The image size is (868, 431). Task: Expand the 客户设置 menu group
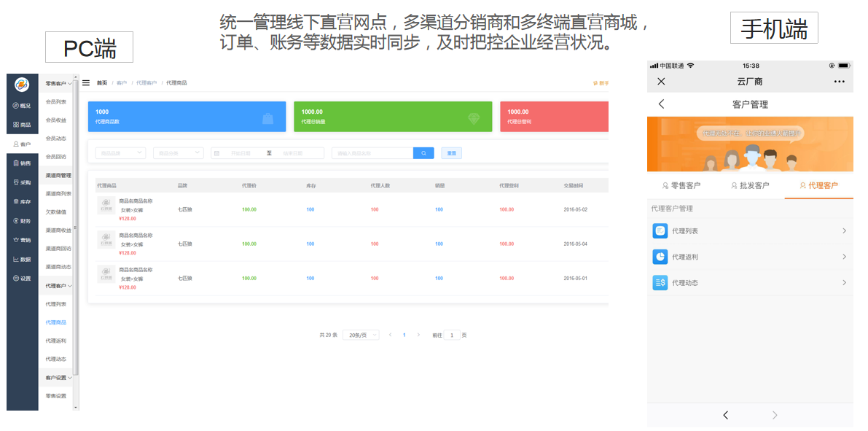tap(59, 378)
